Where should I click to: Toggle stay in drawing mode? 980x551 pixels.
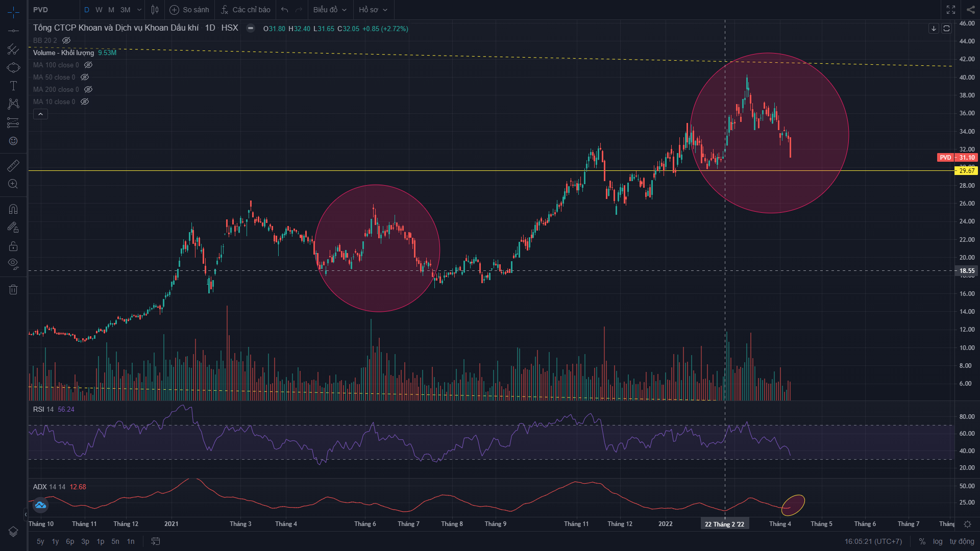(x=13, y=228)
